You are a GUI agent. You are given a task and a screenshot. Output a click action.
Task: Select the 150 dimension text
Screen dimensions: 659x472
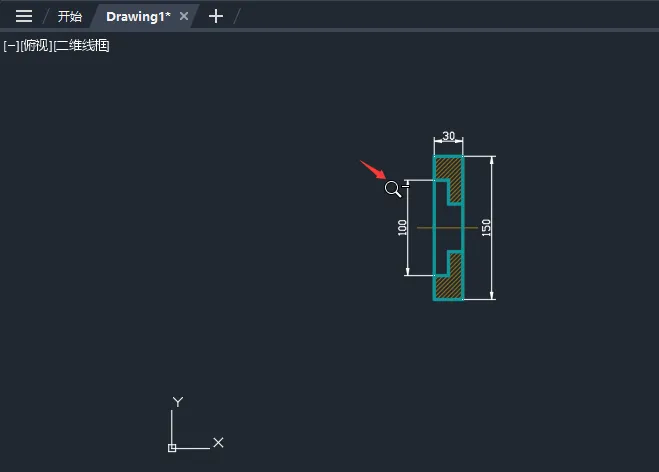pyautogui.click(x=486, y=227)
